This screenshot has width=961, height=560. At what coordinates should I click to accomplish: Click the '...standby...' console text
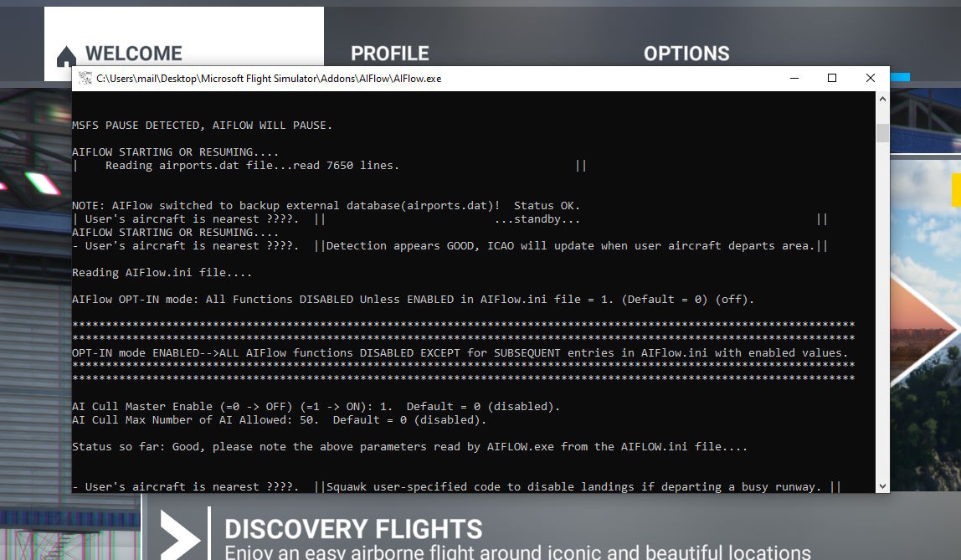tap(537, 219)
